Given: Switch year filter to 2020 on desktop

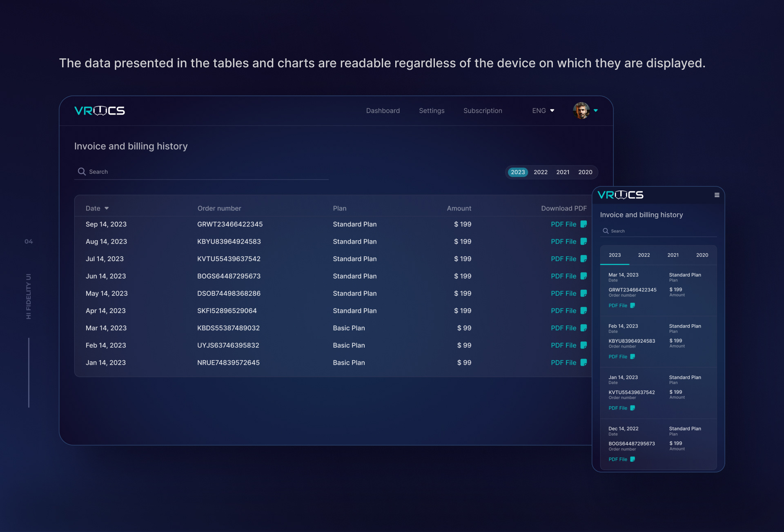Looking at the screenshot, I should 585,172.
